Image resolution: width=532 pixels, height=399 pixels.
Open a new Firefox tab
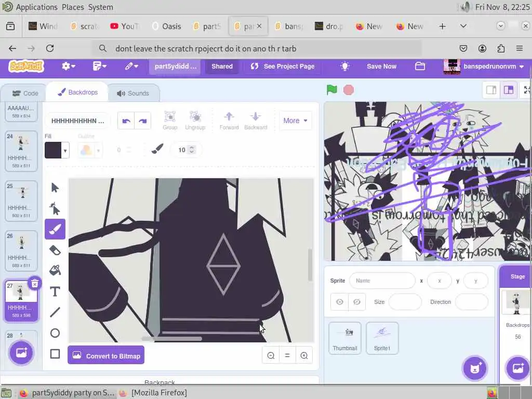(443, 26)
